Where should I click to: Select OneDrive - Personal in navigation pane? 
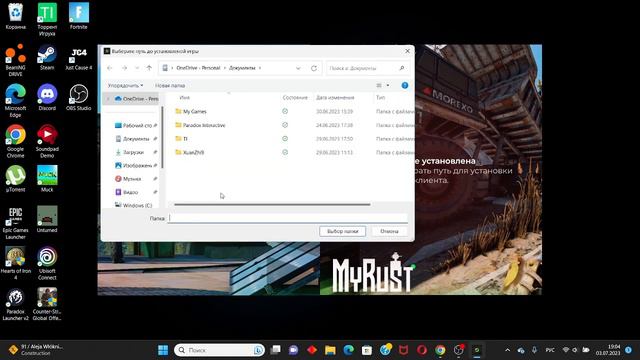(136, 99)
